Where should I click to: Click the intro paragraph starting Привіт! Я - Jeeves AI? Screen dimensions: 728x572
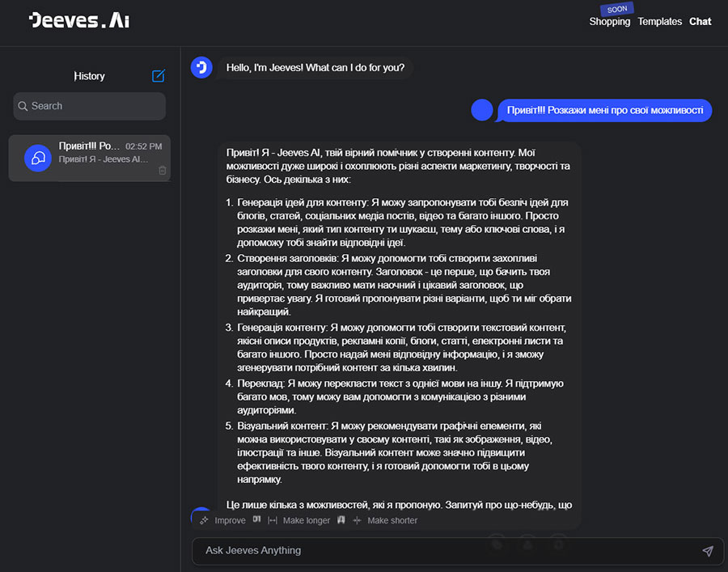pyautogui.click(x=398, y=166)
